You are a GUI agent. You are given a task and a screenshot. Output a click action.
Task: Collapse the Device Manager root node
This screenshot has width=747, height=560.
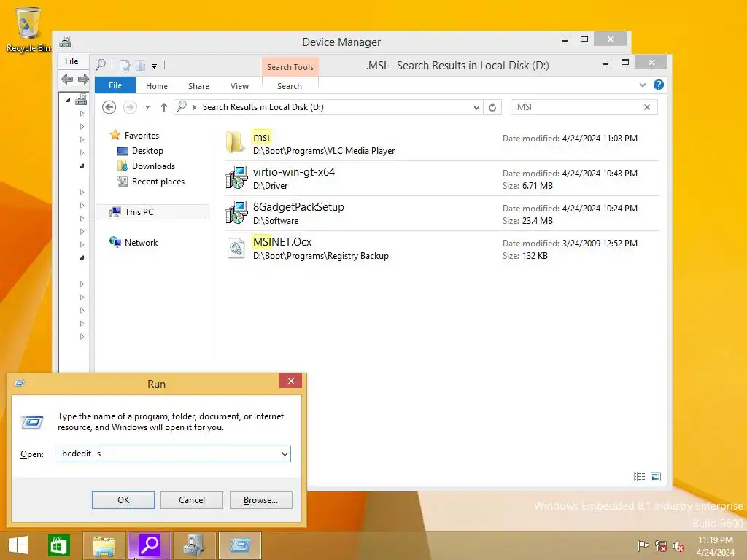tap(68, 100)
